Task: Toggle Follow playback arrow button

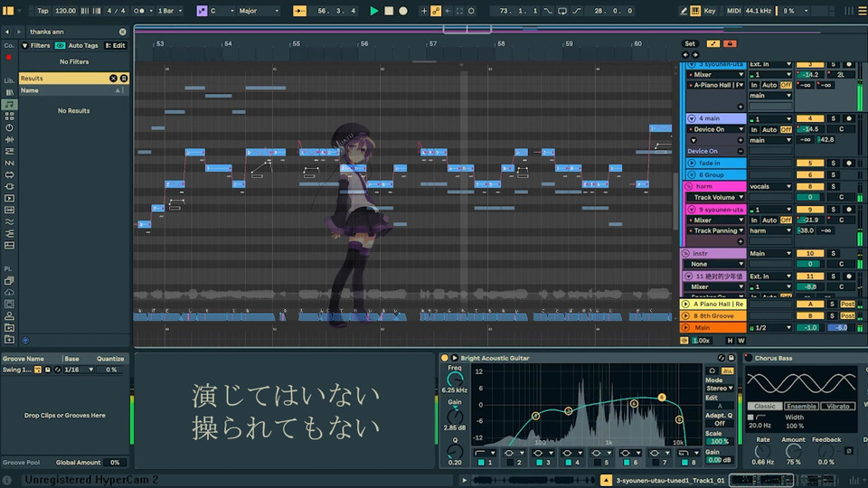Action: coord(299,11)
